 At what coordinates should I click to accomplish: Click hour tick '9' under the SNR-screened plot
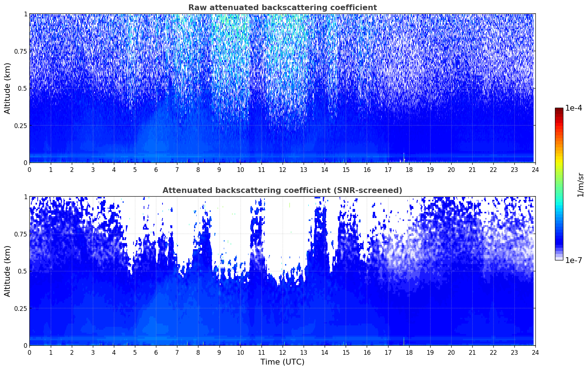pyautogui.click(x=219, y=352)
